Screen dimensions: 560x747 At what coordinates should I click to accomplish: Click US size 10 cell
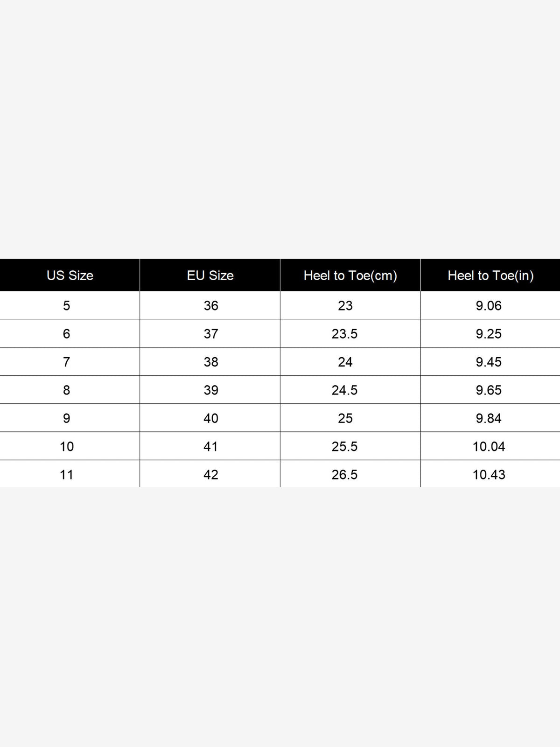click(70, 446)
